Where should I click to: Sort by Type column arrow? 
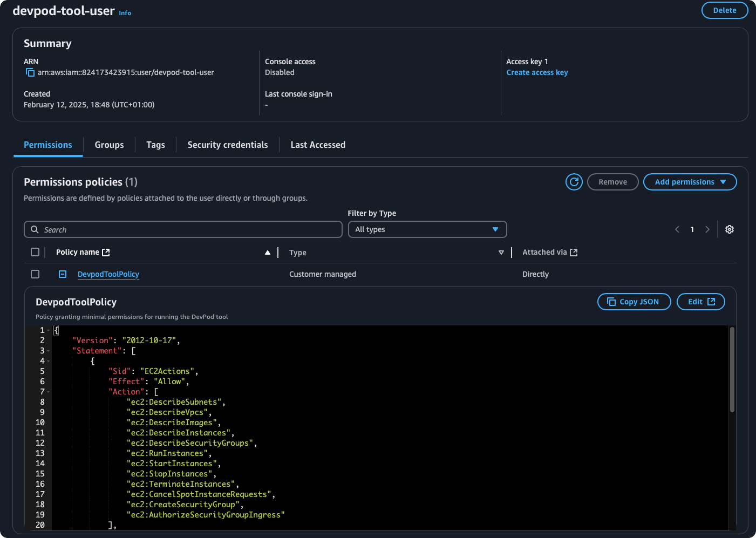(x=501, y=253)
